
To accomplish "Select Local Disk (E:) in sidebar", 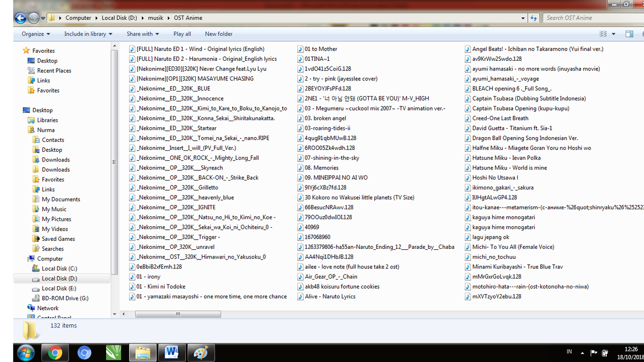I will point(59,289).
